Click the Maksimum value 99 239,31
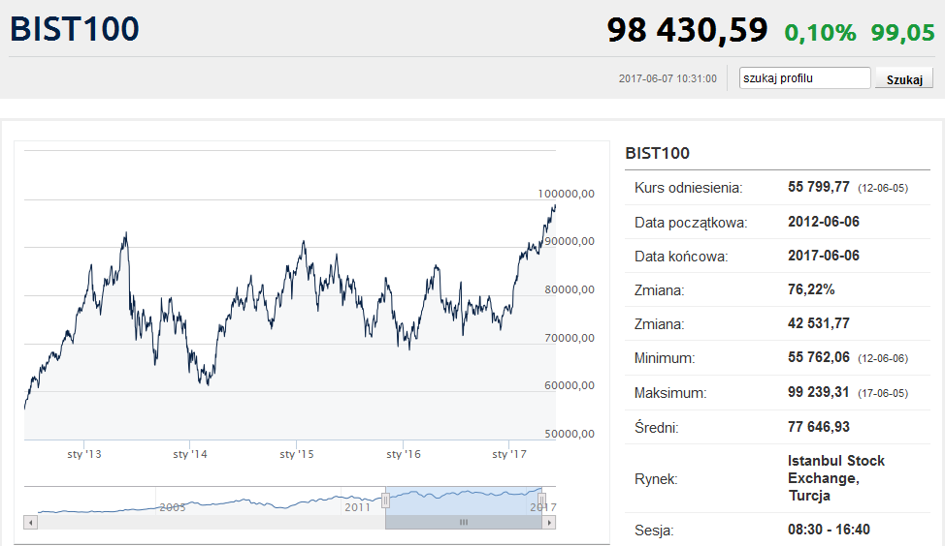Screen dimensions: 945x546 pos(818,392)
